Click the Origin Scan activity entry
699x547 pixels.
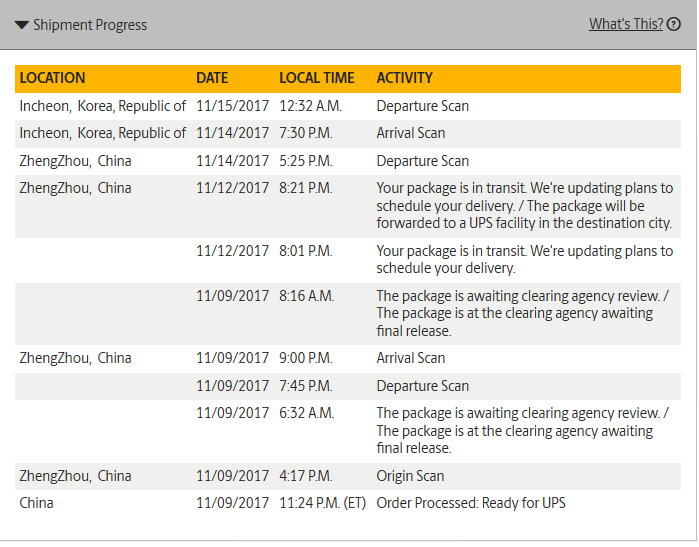tap(410, 476)
